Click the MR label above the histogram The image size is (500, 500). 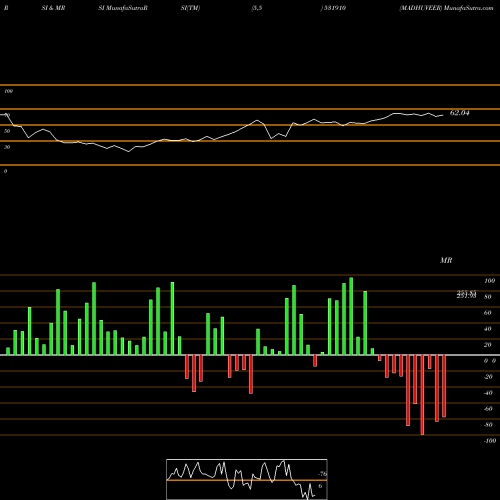click(446, 260)
